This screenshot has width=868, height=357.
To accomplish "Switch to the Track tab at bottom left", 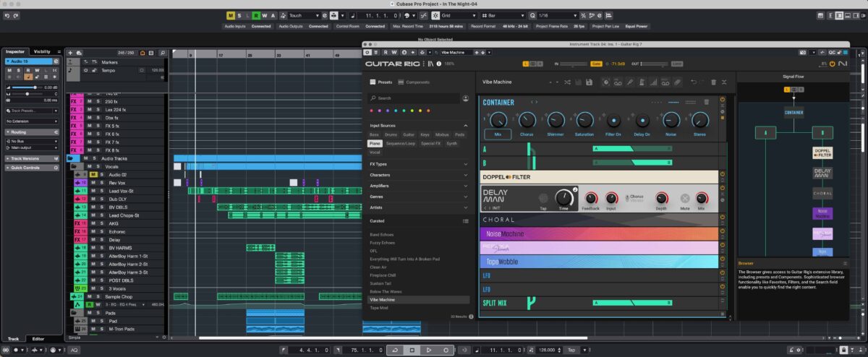I will [x=13, y=338].
